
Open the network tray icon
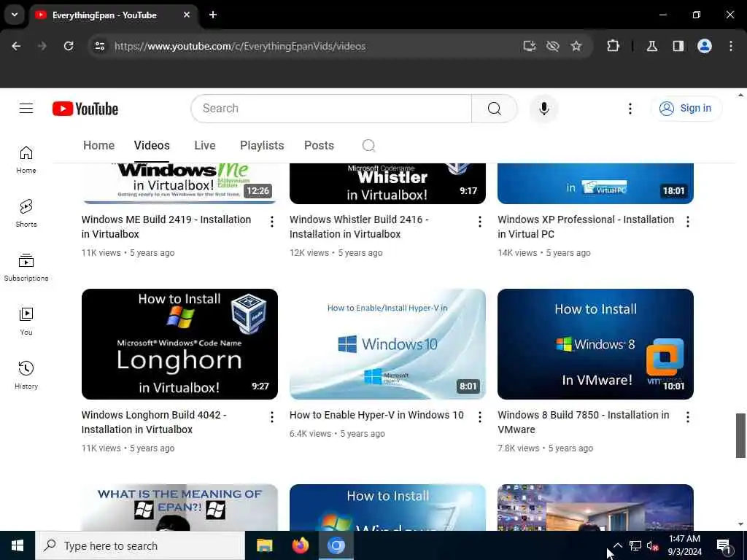coord(635,545)
